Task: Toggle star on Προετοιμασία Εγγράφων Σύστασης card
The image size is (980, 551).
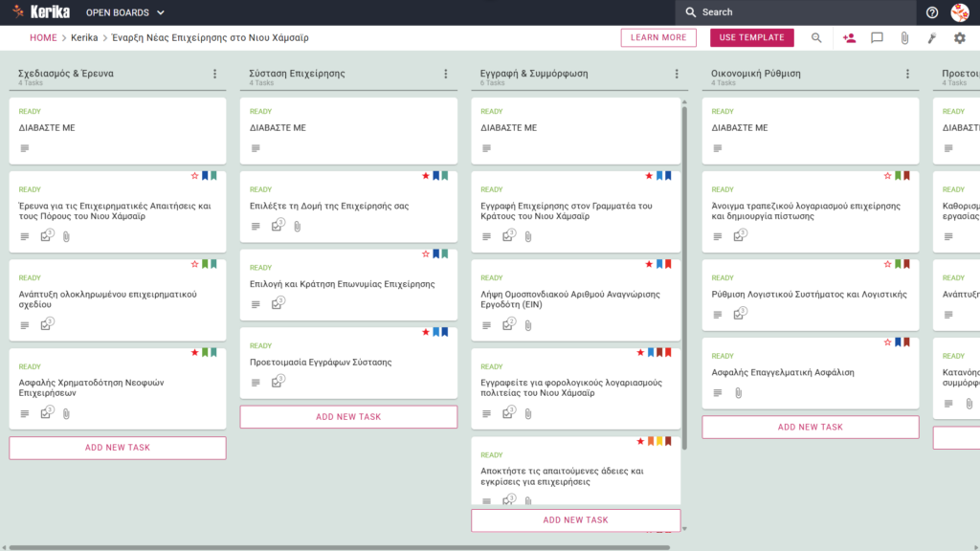Action: [x=426, y=332]
